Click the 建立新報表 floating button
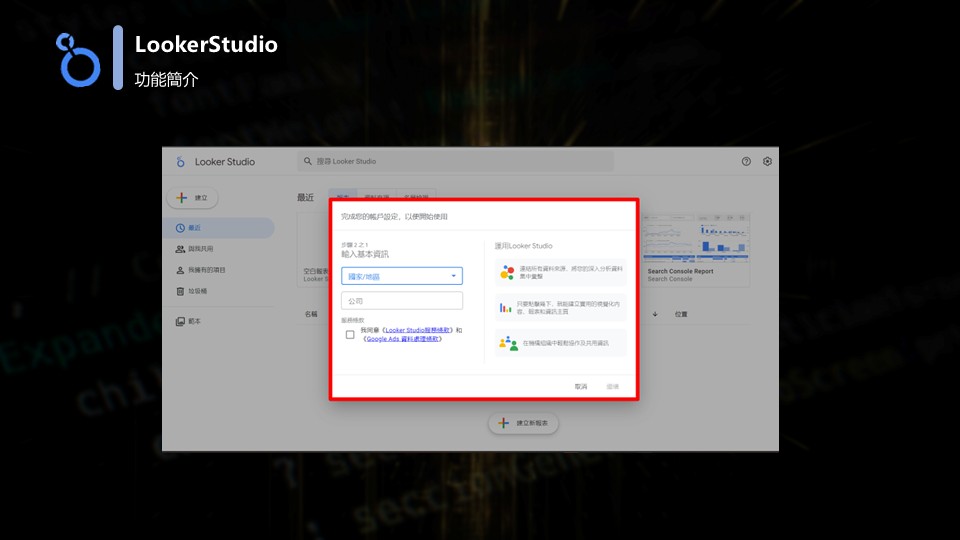960x540 pixels. (524, 423)
